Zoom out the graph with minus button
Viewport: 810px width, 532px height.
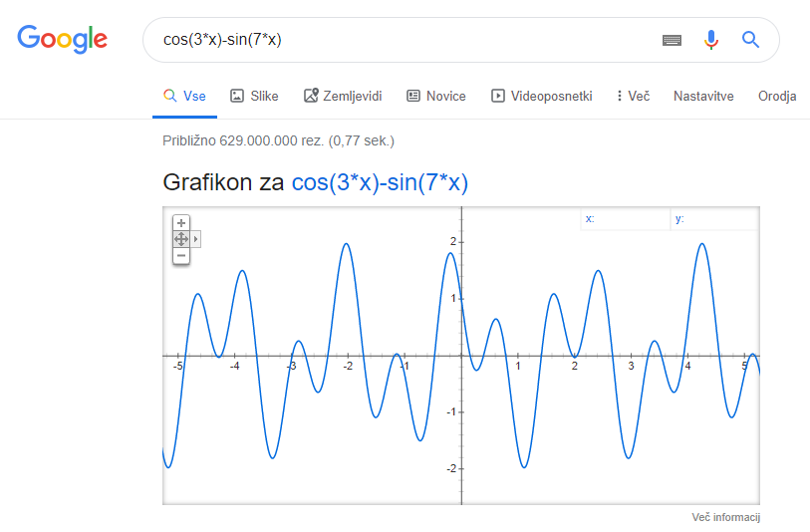[x=180, y=256]
